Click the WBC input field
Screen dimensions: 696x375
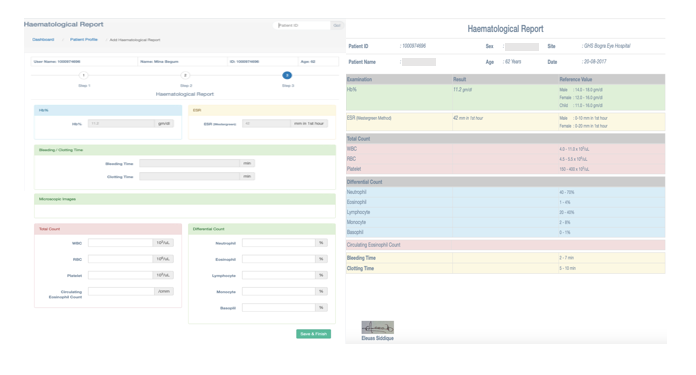click(x=121, y=243)
